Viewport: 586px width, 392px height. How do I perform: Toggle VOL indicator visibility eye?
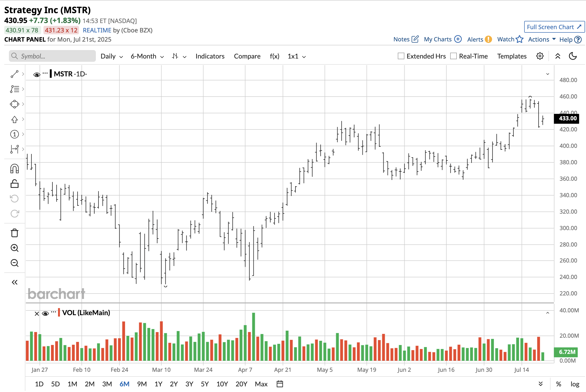[x=45, y=314]
